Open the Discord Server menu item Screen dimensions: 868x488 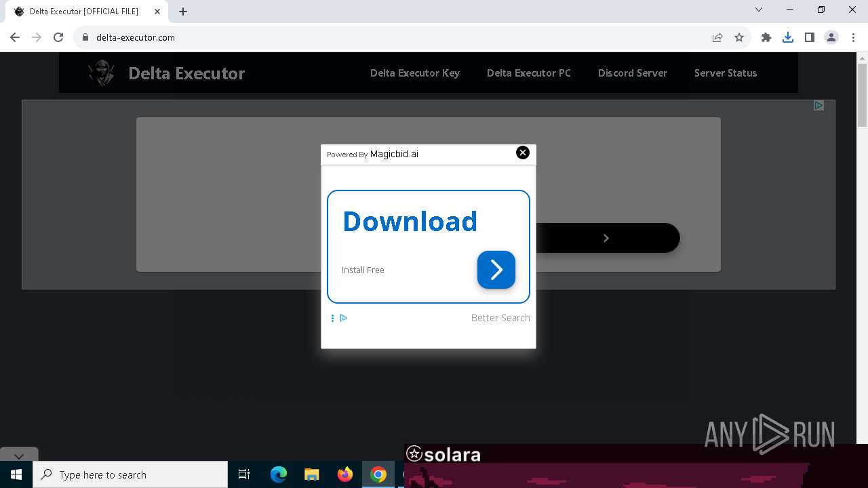[x=633, y=73]
